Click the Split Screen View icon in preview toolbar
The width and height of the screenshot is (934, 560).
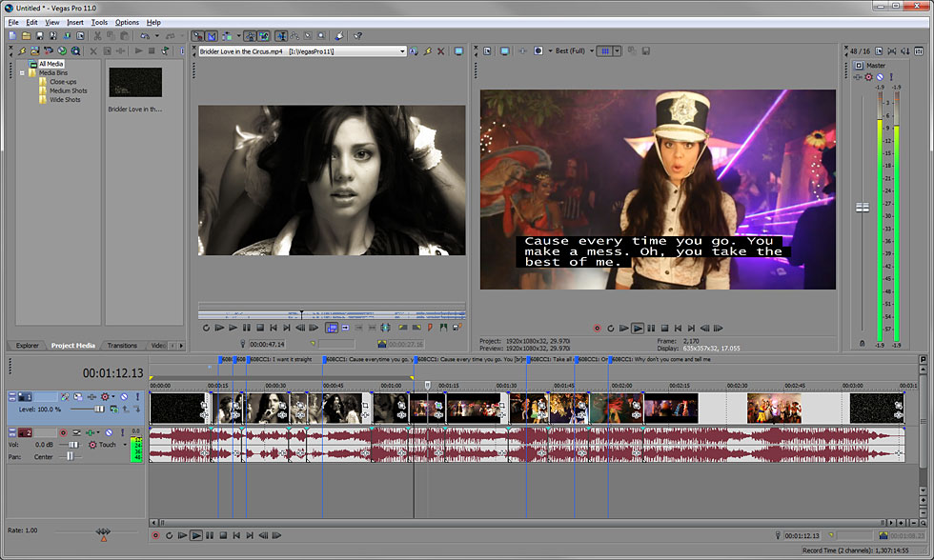pyautogui.click(x=538, y=51)
